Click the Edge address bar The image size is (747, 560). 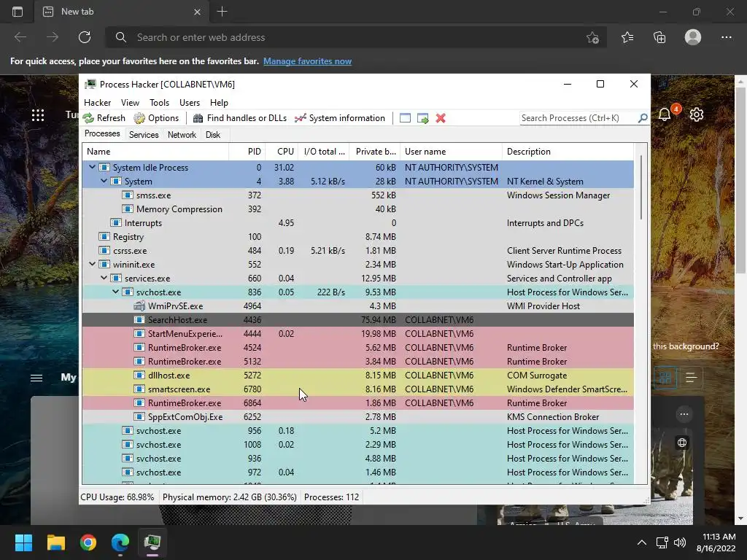pos(356,37)
